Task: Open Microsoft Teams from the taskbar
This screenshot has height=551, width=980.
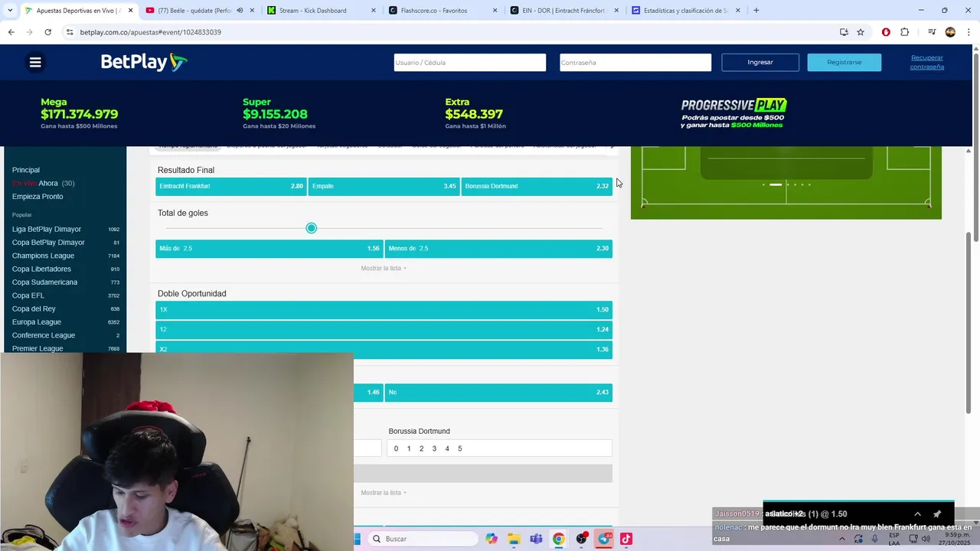Action: pyautogui.click(x=536, y=539)
